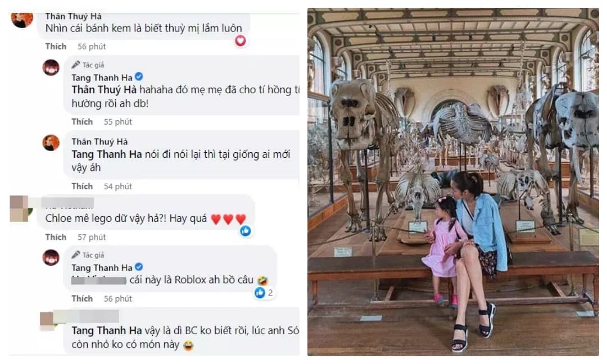607x364 pixels.
Task: Click the blurred avatar beside the Chloe lego comment
Action: (x=22, y=209)
